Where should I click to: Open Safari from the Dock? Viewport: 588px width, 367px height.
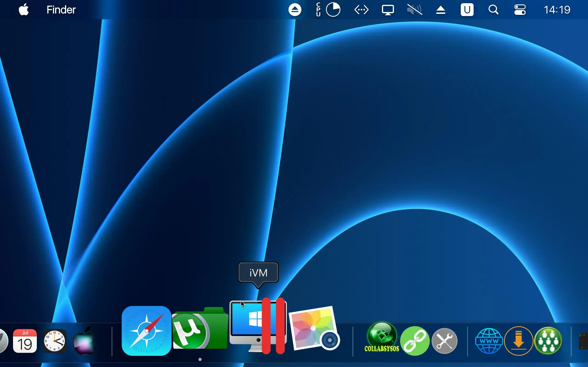[147, 331]
